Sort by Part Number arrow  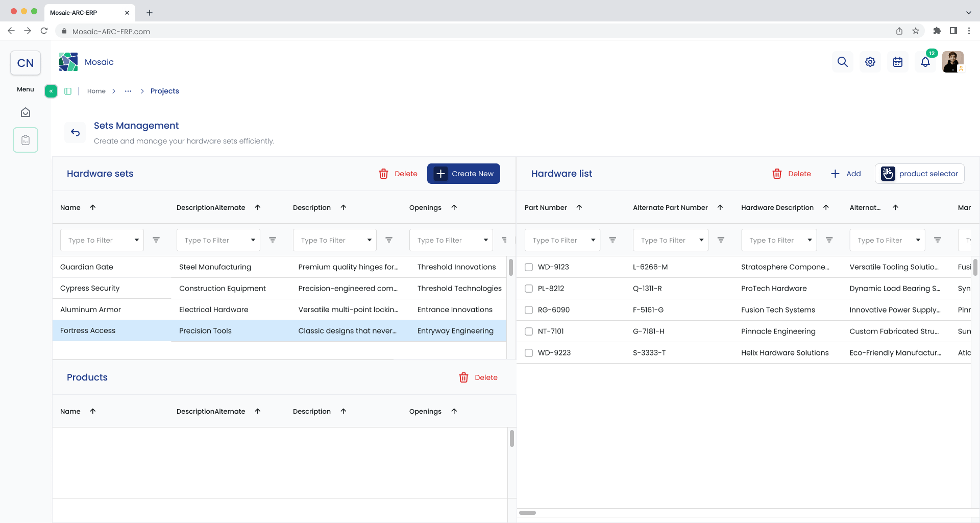[579, 207]
